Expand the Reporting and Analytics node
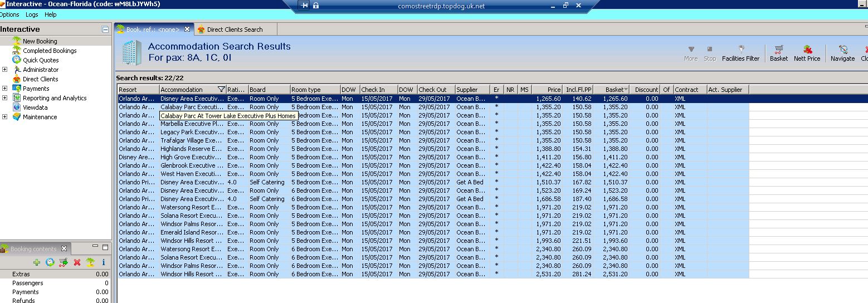The width and height of the screenshot is (868, 303). click(x=5, y=98)
